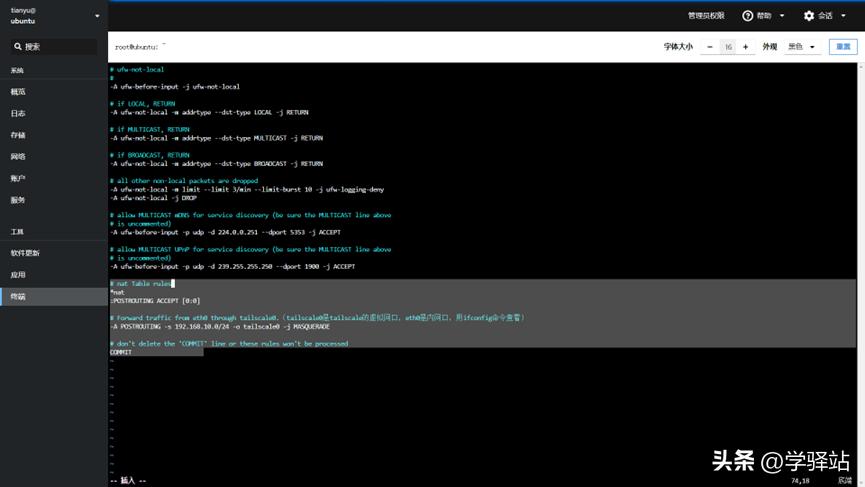Select 服务 services in sidebar
The image size is (865, 487).
[x=18, y=200]
